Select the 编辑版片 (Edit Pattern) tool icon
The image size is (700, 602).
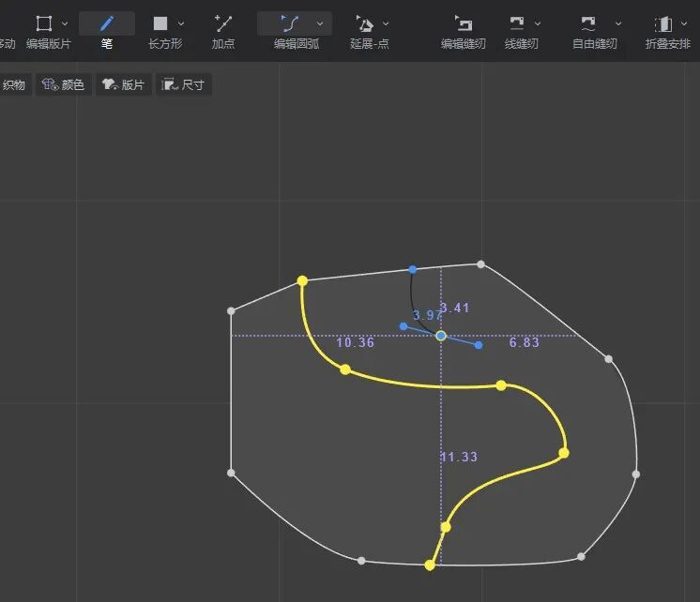pyautogui.click(x=44, y=23)
